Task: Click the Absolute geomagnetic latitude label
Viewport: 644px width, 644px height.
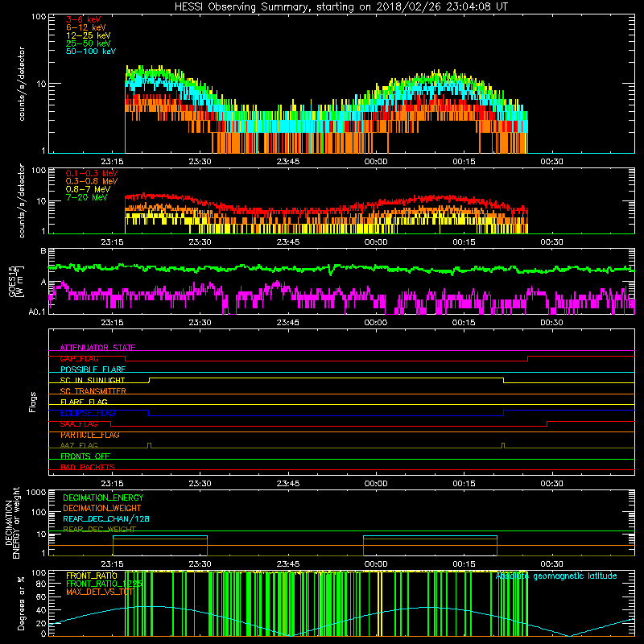Action: [556, 576]
